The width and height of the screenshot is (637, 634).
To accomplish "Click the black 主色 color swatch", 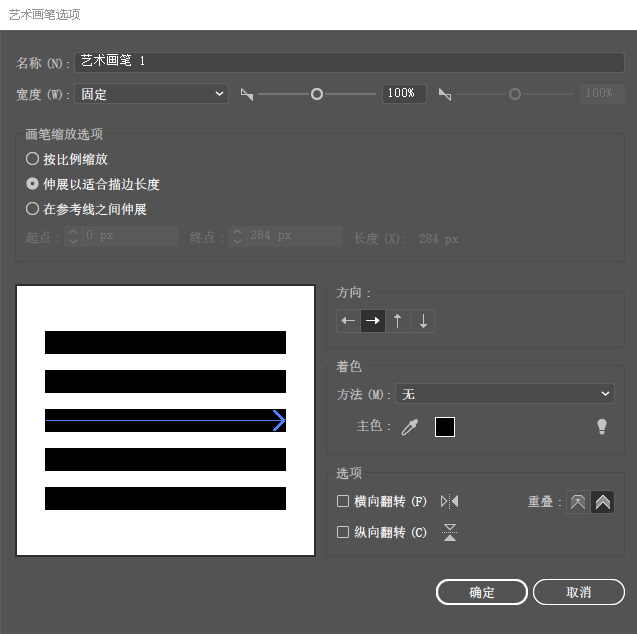I will [x=445, y=427].
